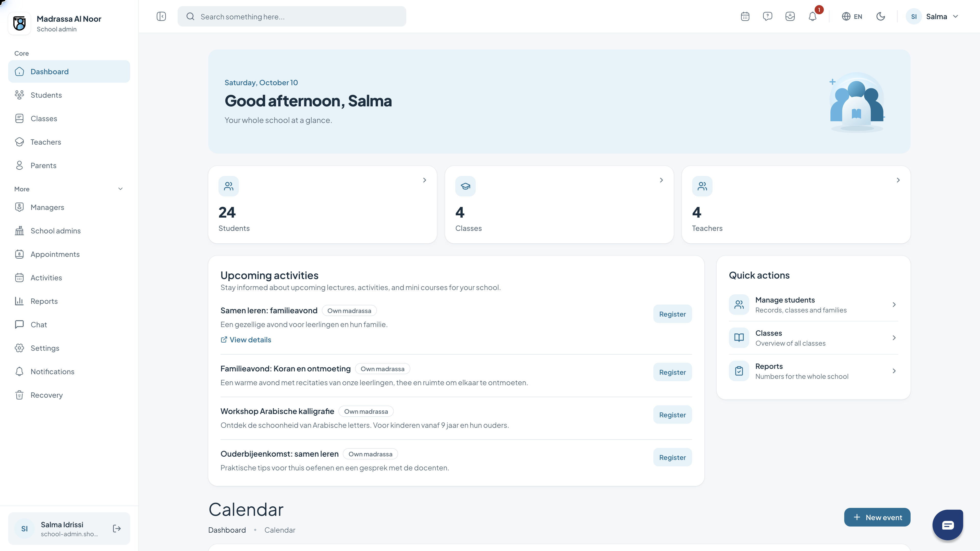Click the Activities calendar icon in sidebar
The width and height of the screenshot is (980, 551).
pyautogui.click(x=19, y=278)
